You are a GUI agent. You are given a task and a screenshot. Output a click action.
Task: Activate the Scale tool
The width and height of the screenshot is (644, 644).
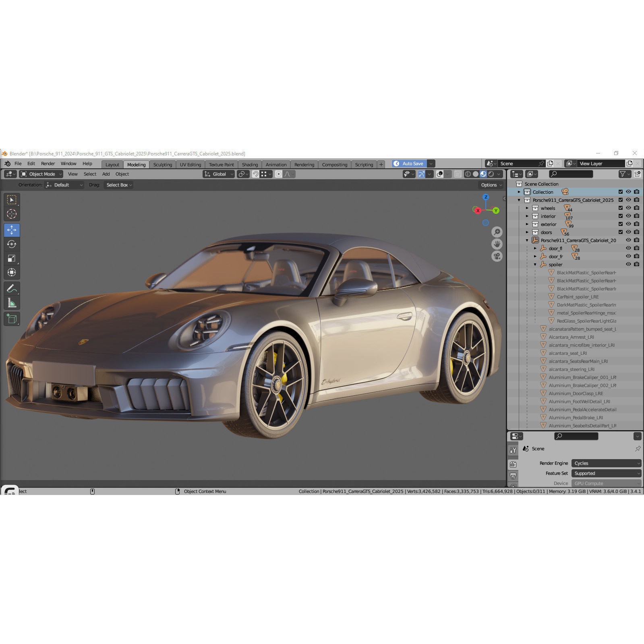coord(12,258)
